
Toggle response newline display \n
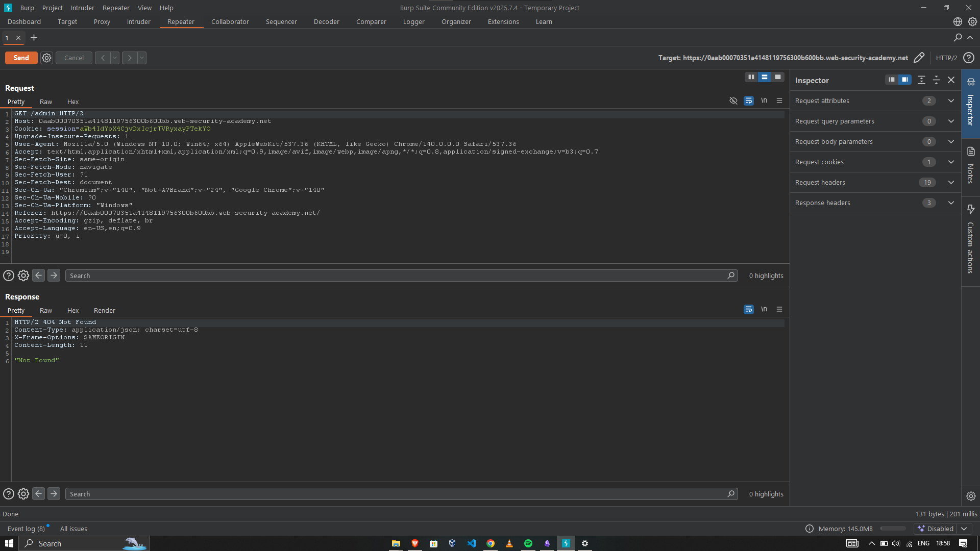click(764, 310)
